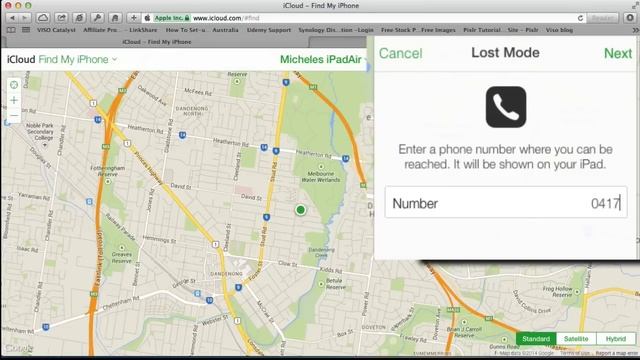Screen dimensions: 640x360
Task: Click the Report a map error link
Action: tap(616, 353)
